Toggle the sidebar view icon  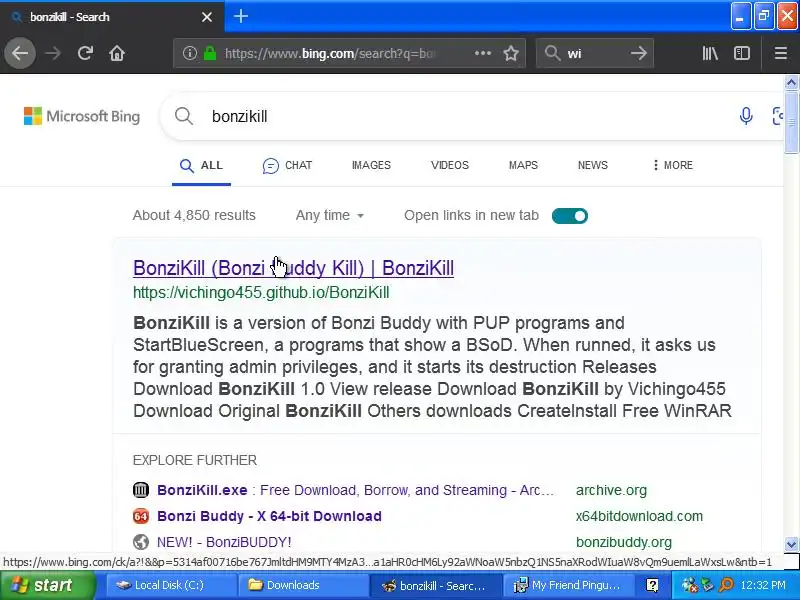[742, 53]
